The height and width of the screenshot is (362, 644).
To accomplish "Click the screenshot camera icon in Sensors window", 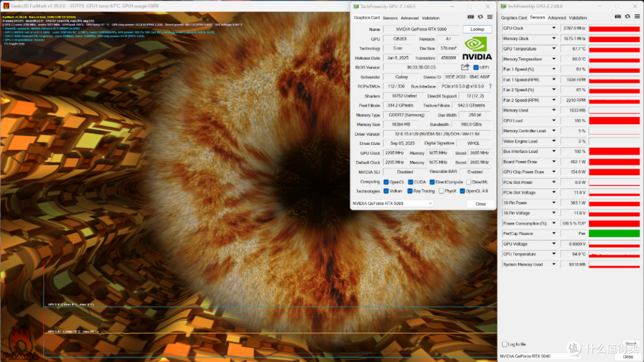I will (x=617, y=17).
